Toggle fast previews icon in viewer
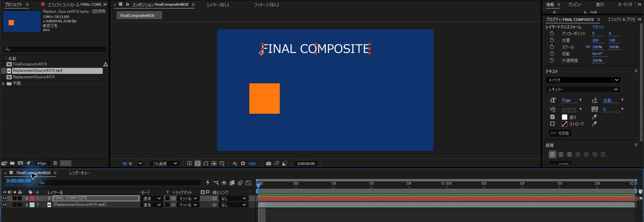The height and width of the screenshot is (222, 644). pyautogui.click(x=190, y=164)
